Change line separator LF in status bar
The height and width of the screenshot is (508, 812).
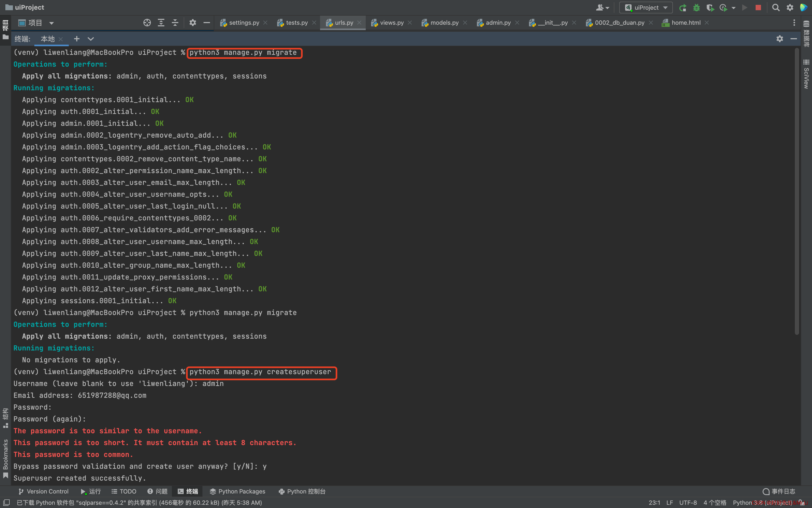[x=670, y=502]
